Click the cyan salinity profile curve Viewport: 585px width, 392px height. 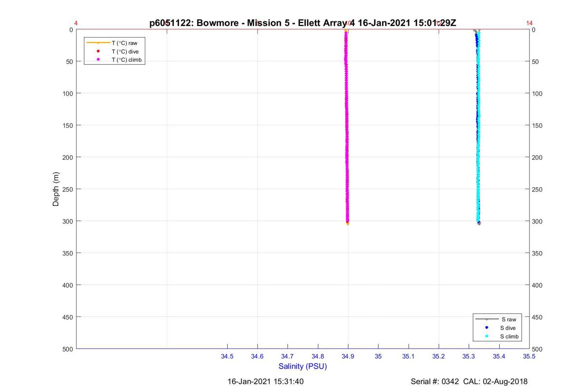coord(478,127)
